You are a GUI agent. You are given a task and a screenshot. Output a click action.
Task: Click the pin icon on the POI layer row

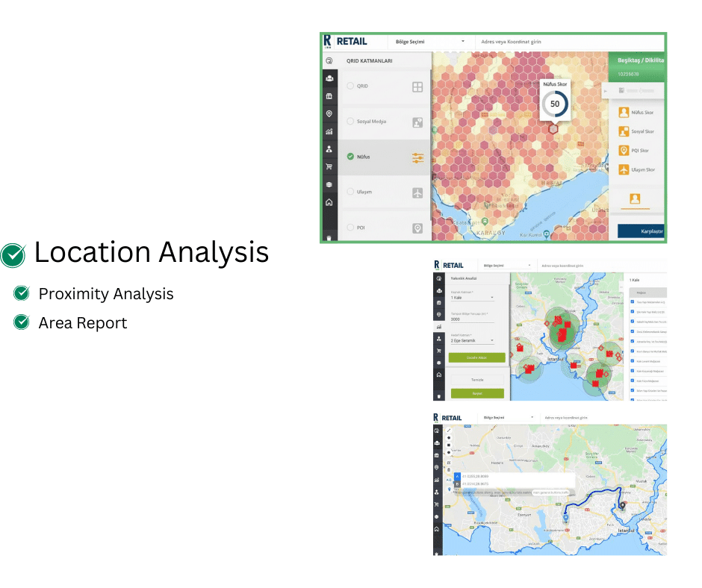pyautogui.click(x=417, y=228)
